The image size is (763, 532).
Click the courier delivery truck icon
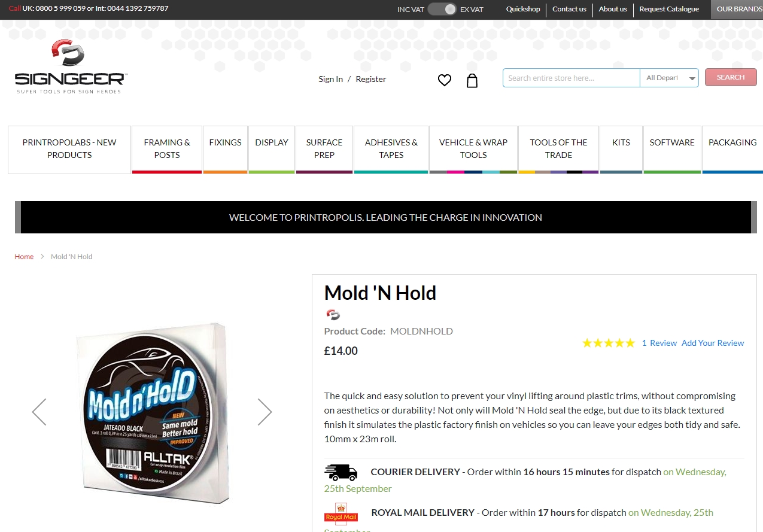341,473
